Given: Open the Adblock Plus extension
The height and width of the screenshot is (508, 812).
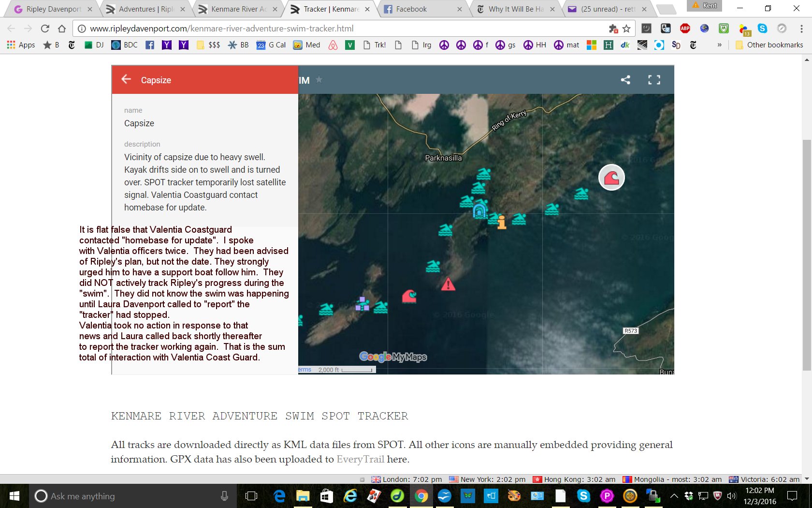Looking at the screenshot, I should point(685,29).
